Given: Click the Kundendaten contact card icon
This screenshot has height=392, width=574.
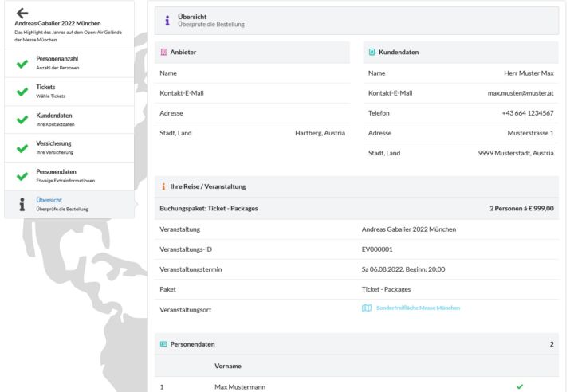Looking at the screenshot, I should [x=372, y=52].
